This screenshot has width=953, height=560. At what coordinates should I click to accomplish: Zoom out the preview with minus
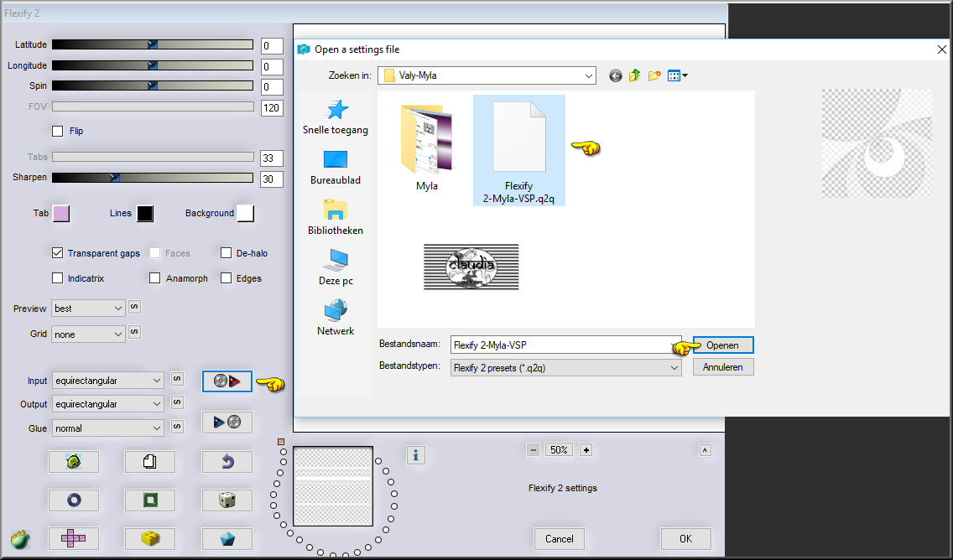click(533, 450)
